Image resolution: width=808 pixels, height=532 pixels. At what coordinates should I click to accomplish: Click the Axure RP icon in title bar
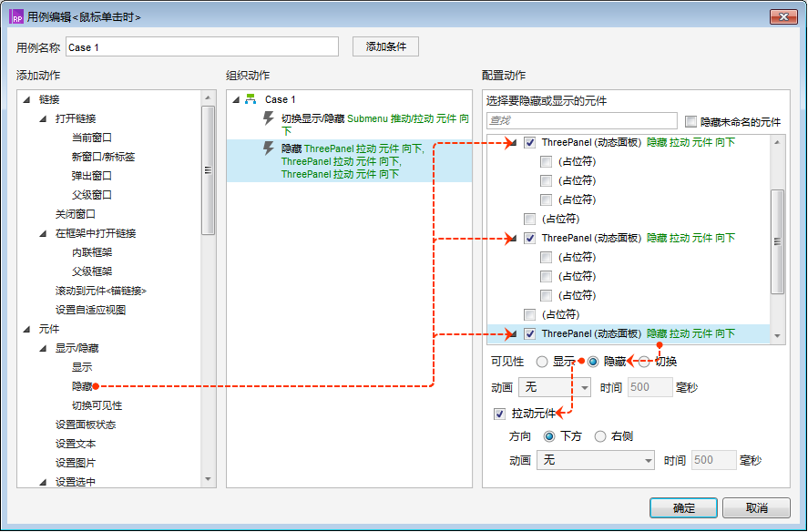[16, 16]
